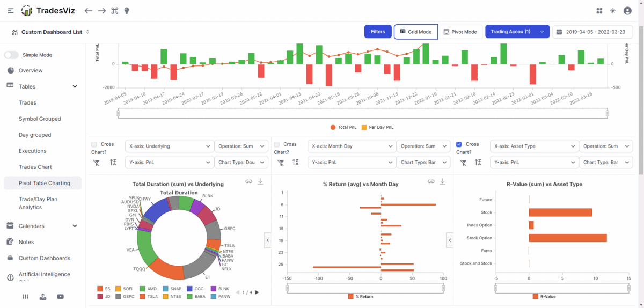The image size is (644, 308).
Task: Toggle R-Value legend series
Action: tap(544, 296)
